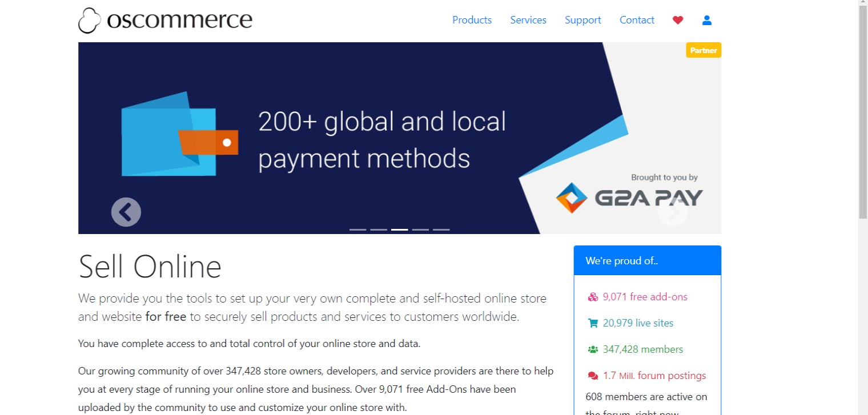Click the members group icon

(593, 349)
